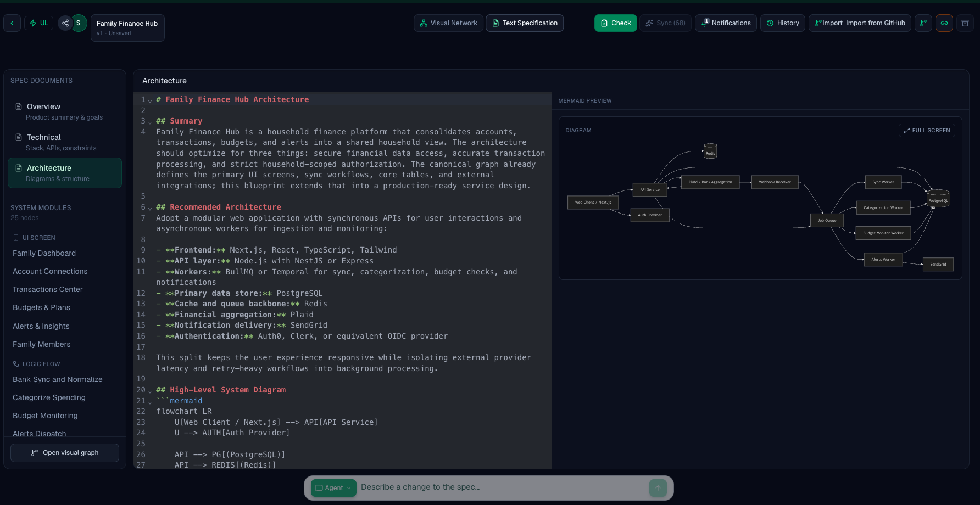This screenshot has width=980, height=505.
Task: Click the Web Client / Next.js diagram node
Action: 593,203
